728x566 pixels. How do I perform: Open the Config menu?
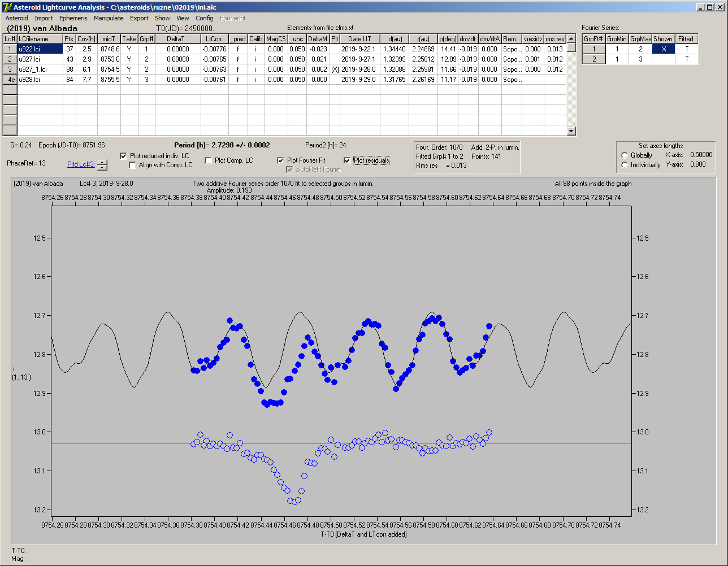[x=205, y=18]
